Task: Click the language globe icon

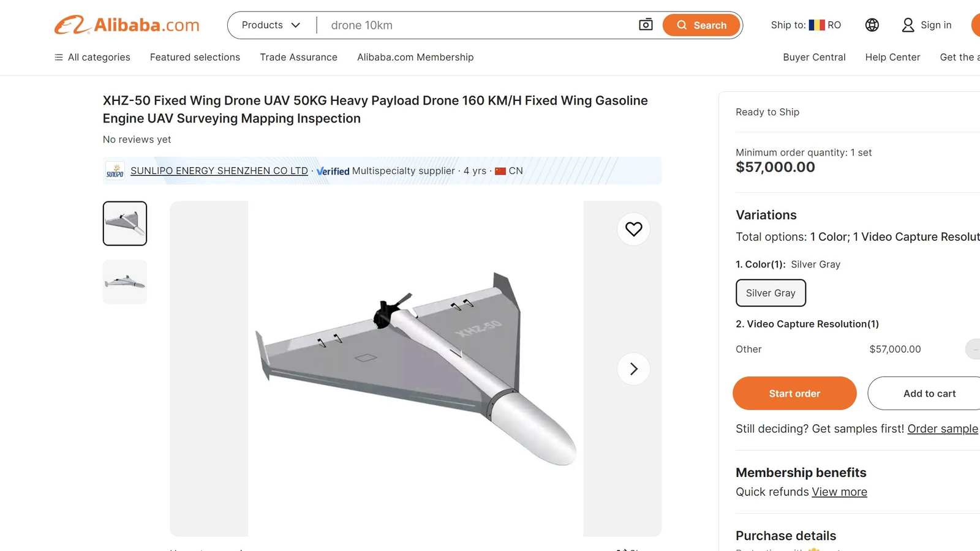Action: (x=872, y=25)
